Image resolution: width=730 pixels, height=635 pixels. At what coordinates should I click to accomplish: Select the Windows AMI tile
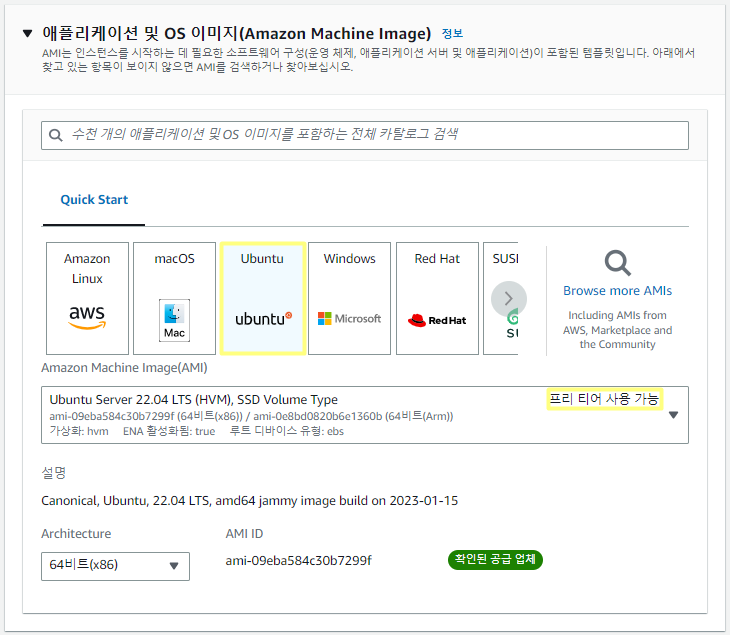click(349, 298)
